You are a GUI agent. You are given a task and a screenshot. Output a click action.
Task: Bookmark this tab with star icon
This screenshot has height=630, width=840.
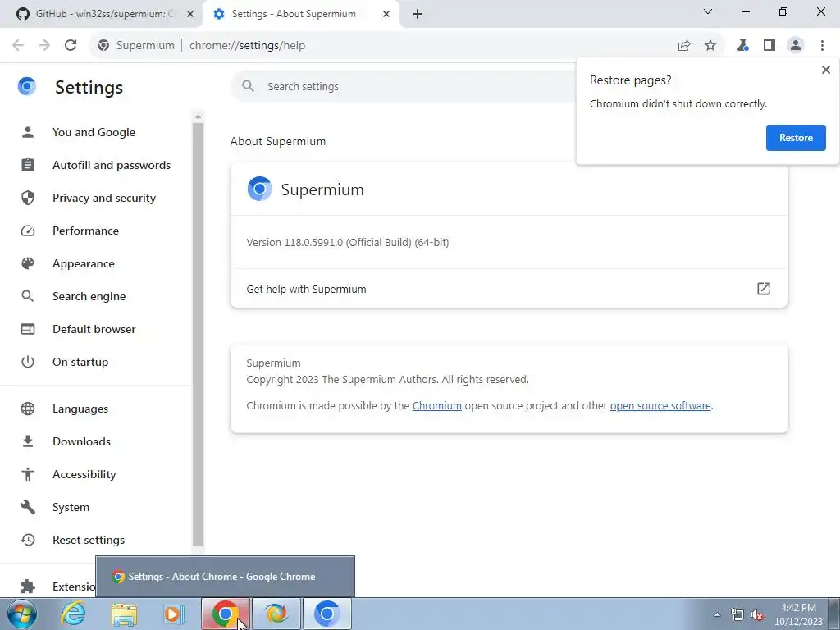point(710,46)
